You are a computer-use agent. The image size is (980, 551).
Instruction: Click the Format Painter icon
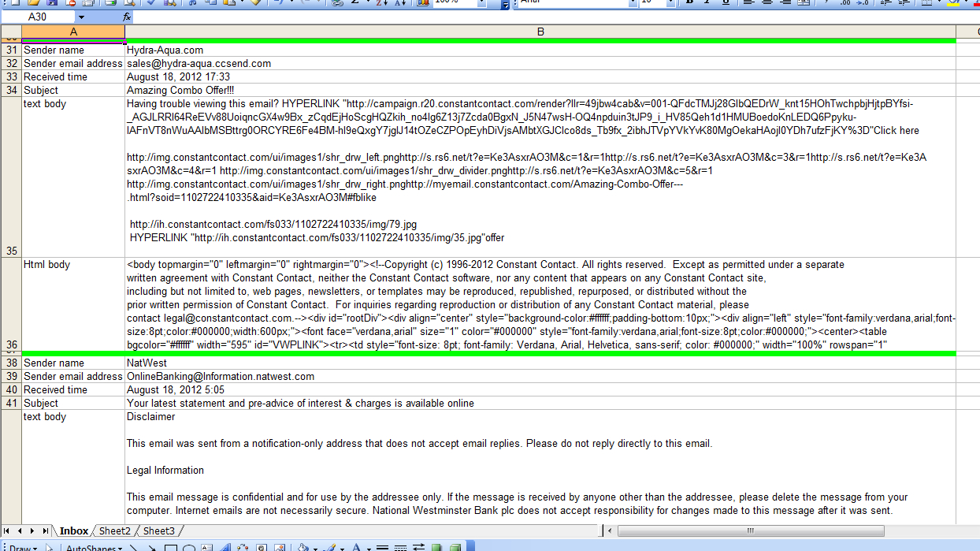click(253, 4)
